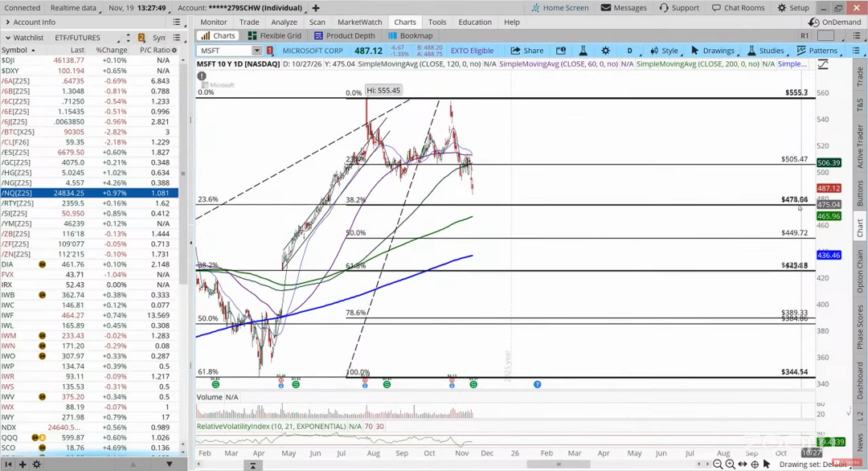This screenshot has width=868, height=471.
Task: Click the zoom in magnifier below chart
Action: (x=730, y=465)
